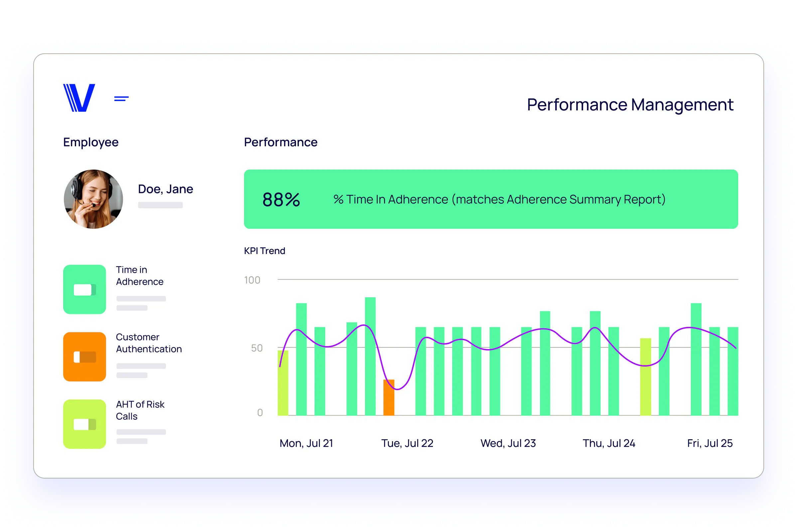Click the 100 y-axis value
Viewport: 798px width, 532px height.
(252, 280)
